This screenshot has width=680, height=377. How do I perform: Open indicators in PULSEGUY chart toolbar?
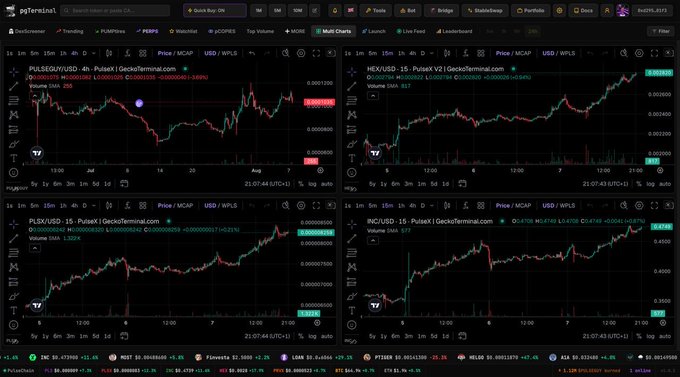coord(128,53)
